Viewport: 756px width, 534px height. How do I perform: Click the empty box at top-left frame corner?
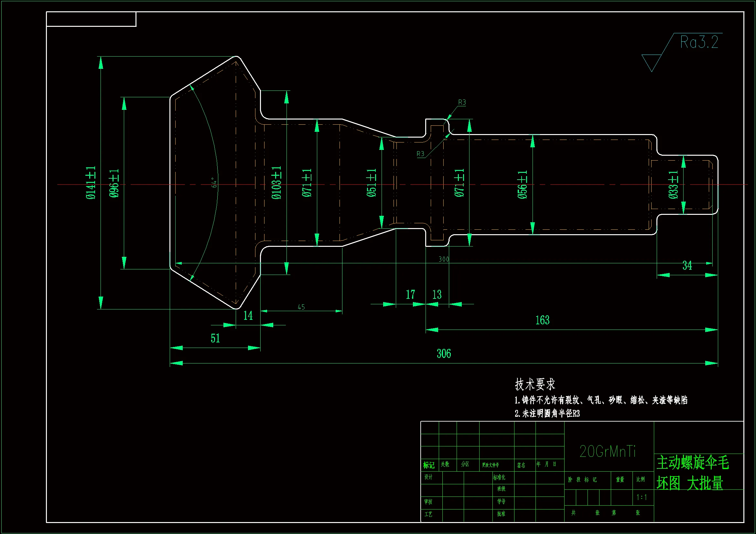tap(91, 19)
